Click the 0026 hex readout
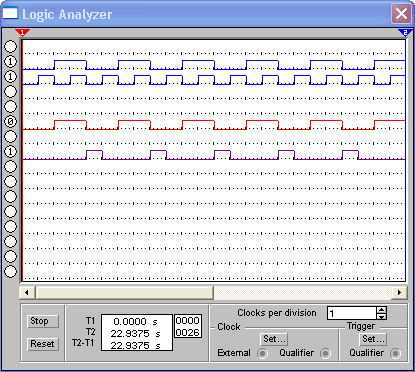The image size is (415, 372). click(x=188, y=332)
